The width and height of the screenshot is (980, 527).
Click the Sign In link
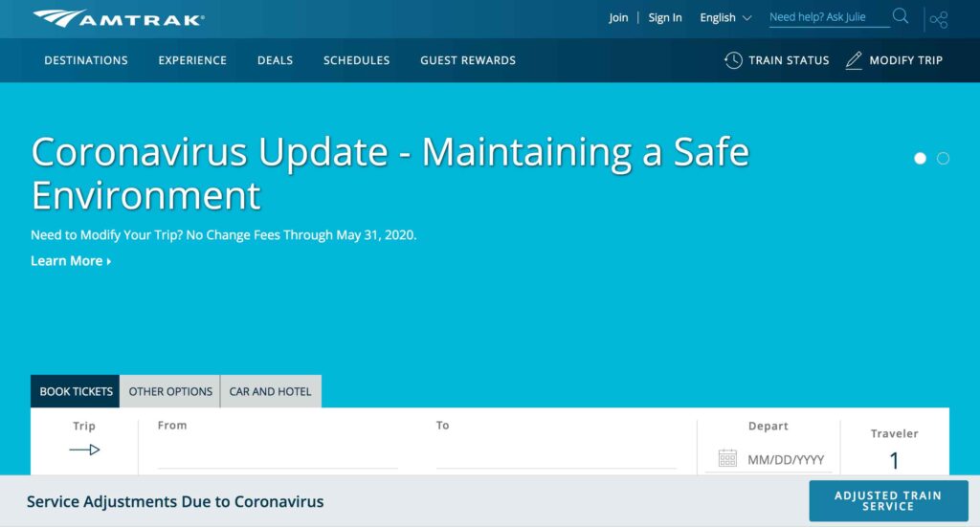click(665, 17)
